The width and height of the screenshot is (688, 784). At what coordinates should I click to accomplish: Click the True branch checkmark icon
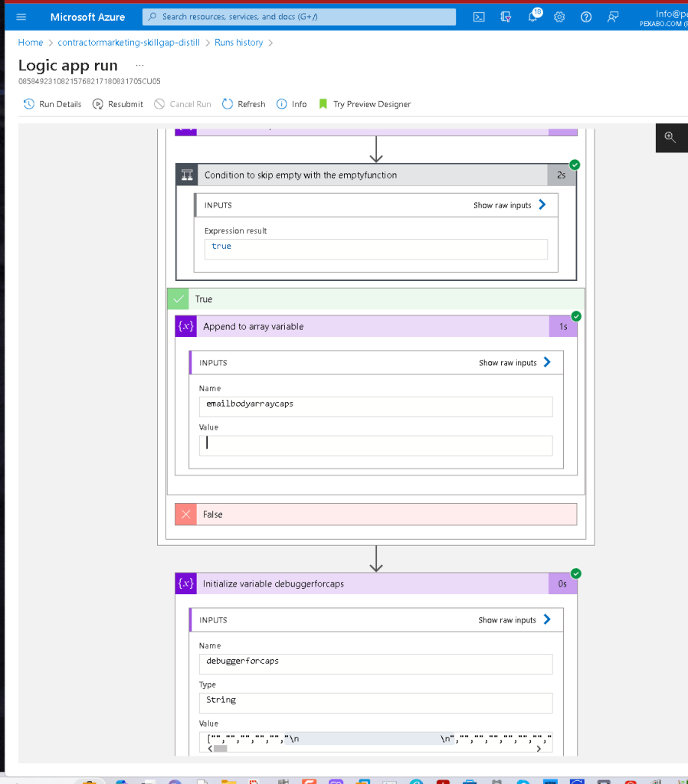click(x=179, y=299)
